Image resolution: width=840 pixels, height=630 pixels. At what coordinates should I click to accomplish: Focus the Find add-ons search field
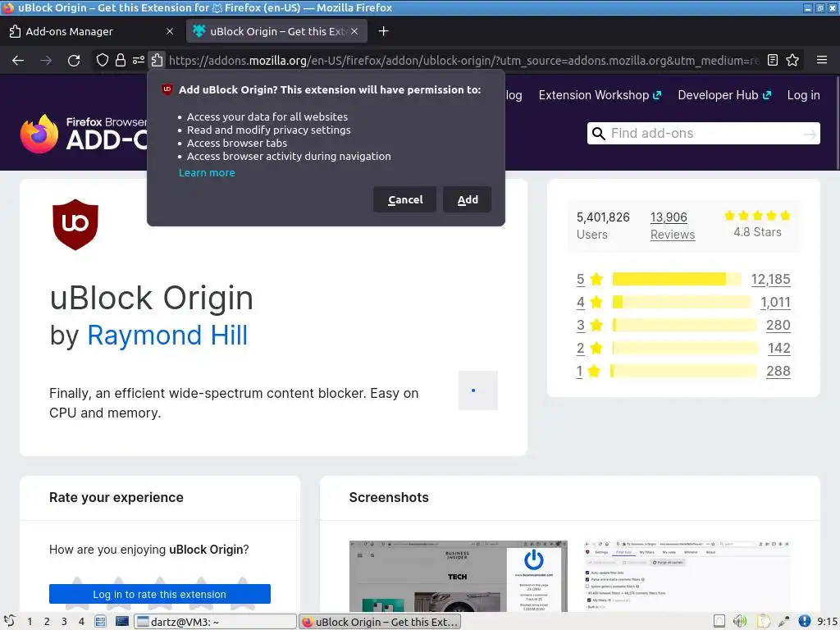(703, 134)
